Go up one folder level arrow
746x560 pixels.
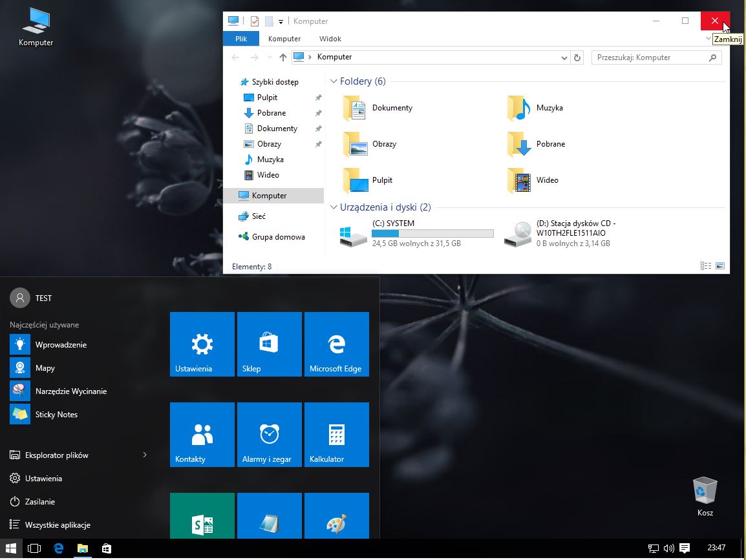(282, 57)
